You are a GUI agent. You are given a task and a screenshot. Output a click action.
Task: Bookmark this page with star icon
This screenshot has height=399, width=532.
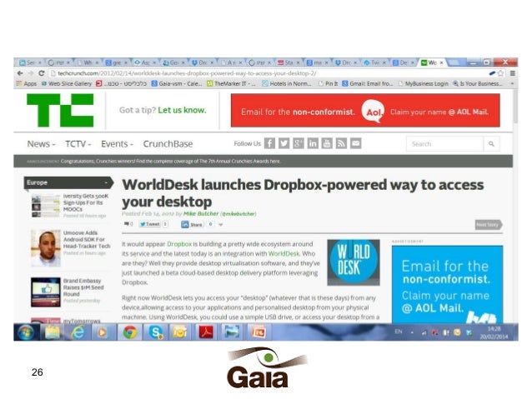coord(500,72)
